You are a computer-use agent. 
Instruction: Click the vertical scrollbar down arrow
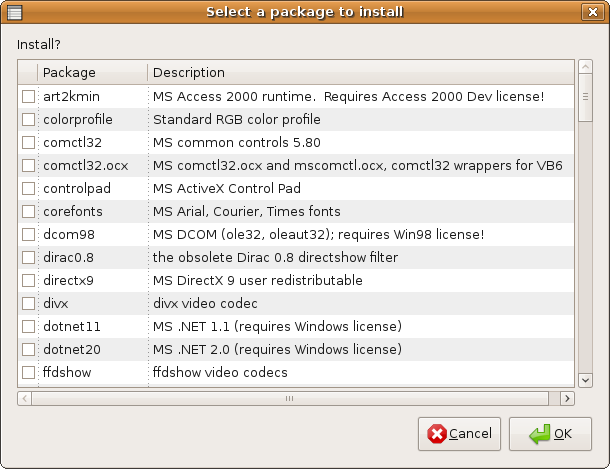pyautogui.click(x=585, y=380)
